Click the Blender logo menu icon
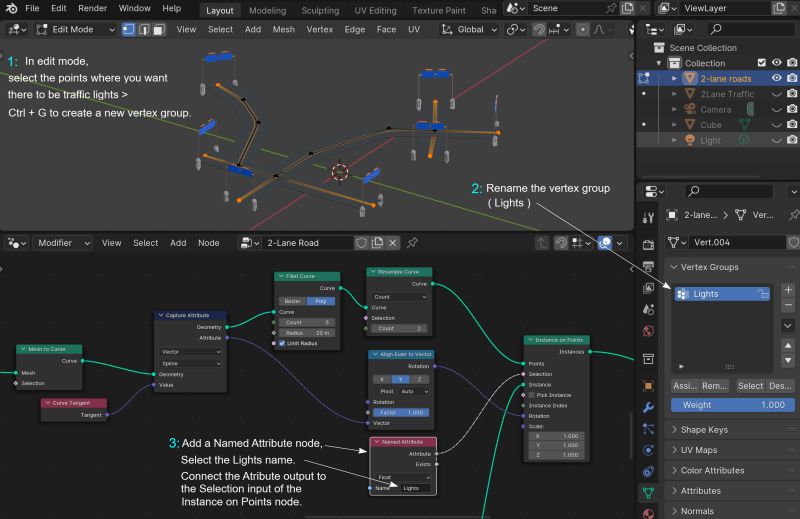 pyautogui.click(x=11, y=8)
